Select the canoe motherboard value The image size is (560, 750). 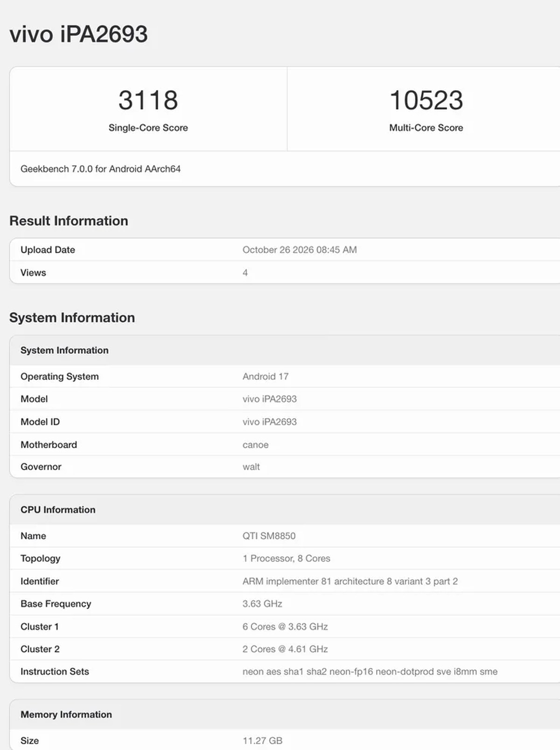point(255,445)
